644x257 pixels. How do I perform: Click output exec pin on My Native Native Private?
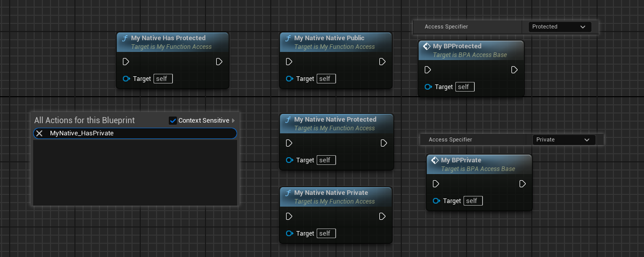[382, 216]
